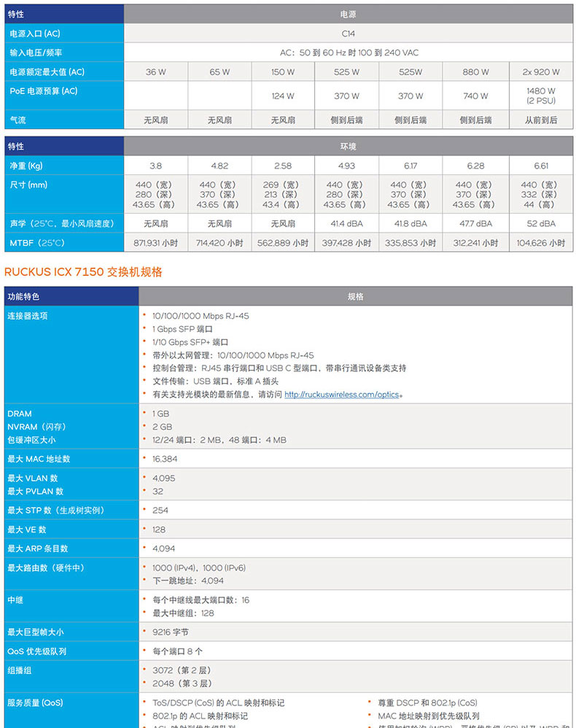The width and height of the screenshot is (576, 728).
Task: Click the 740 W PoE budget cell
Action: 475,96
